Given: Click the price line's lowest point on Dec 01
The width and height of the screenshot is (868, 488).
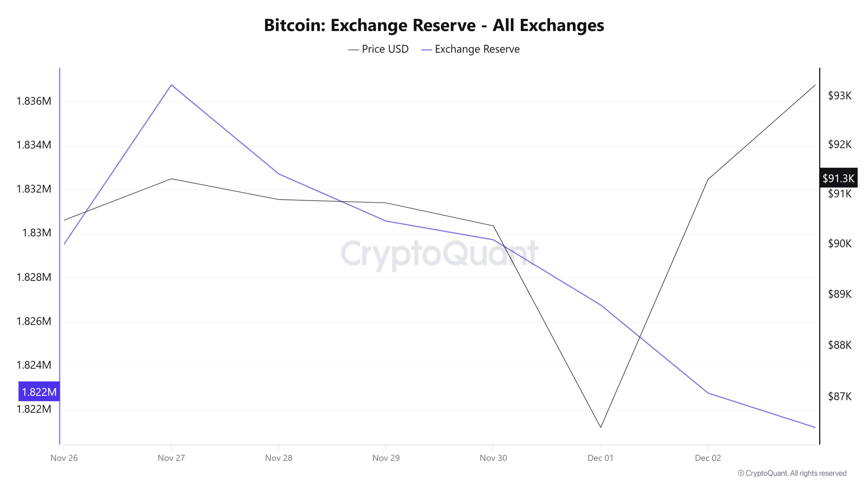Looking at the screenshot, I should (600, 427).
